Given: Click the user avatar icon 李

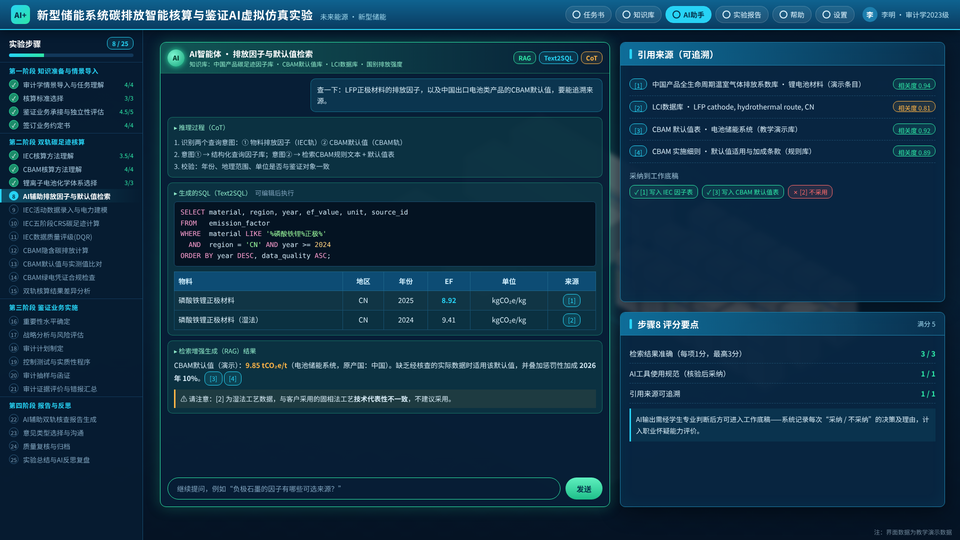Looking at the screenshot, I should [x=869, y=15].
